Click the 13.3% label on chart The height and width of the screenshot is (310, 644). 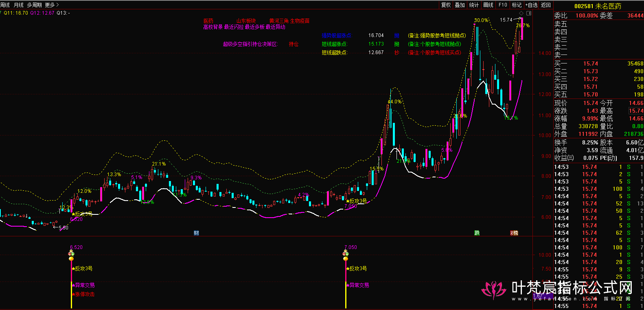click(114, 175)
